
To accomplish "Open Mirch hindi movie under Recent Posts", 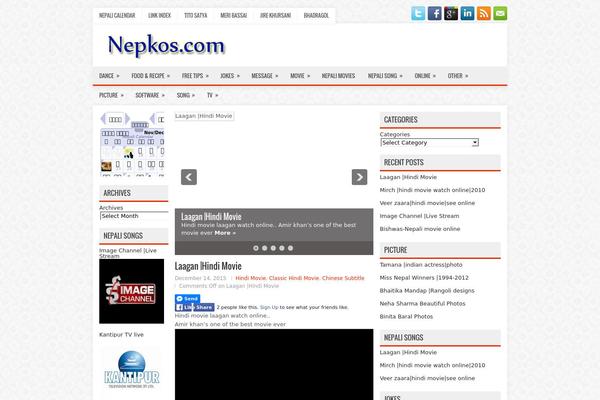I will (432, 190).
